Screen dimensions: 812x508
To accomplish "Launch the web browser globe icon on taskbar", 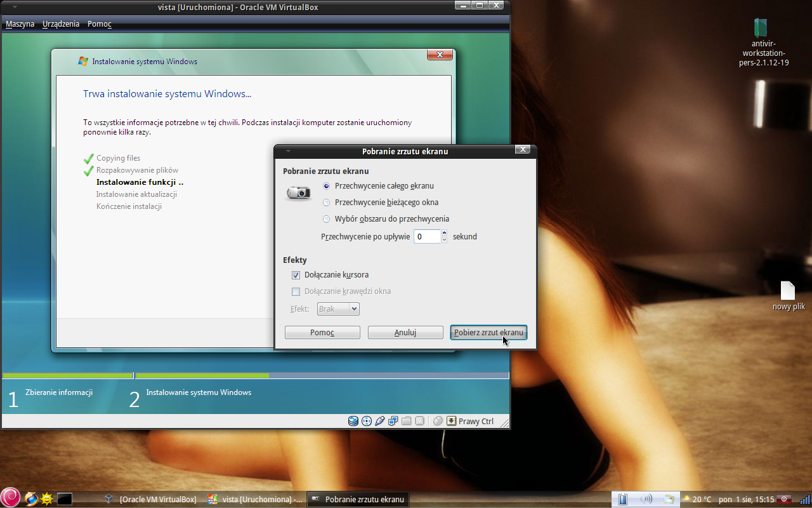I will [31, 499].
